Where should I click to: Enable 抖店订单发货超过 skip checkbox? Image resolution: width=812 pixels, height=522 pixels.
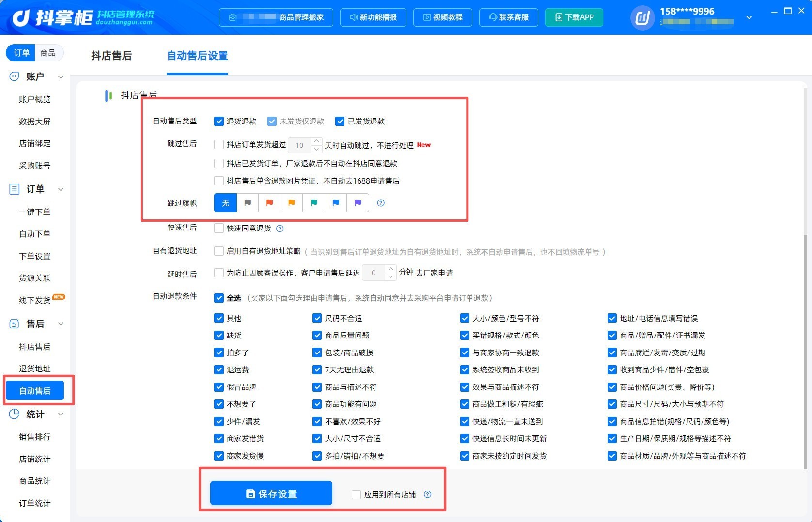(x=219, y=145)
